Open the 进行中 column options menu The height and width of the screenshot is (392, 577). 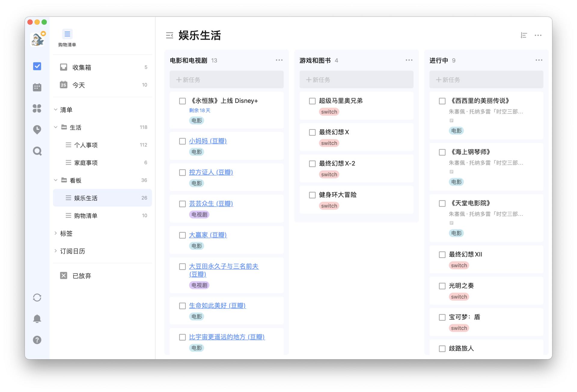pyautogui.click(x=539, y=60)
